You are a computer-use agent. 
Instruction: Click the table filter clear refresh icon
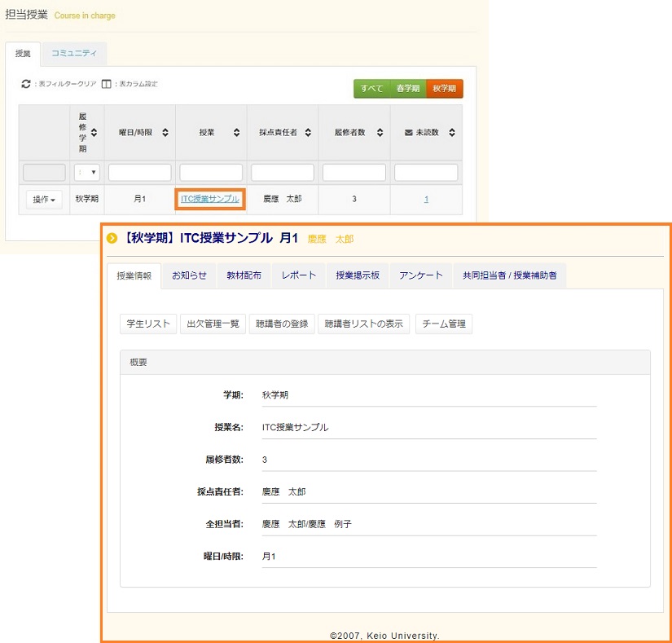26,84
